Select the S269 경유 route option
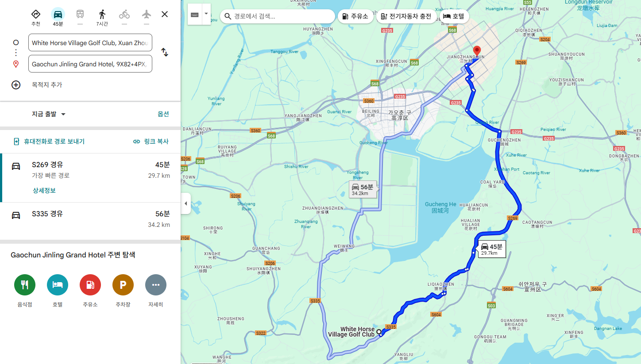Screen dimensions: 641x364 (x=90, y=178)
